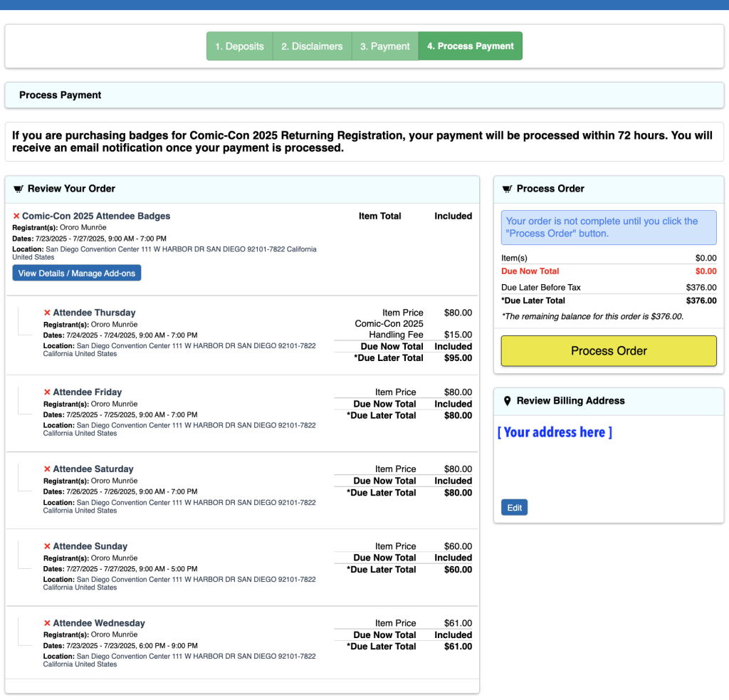Screen dimensions: 729x700
Task: Click the Comic-Con 2025 Attendee Badges title
Action: coord(96,216)
